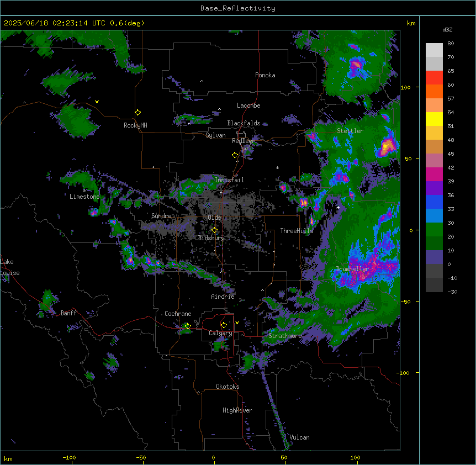The height and width of the screenshot is (465, 476).
Task: Click the Olds town label
Action: [214, 218]
